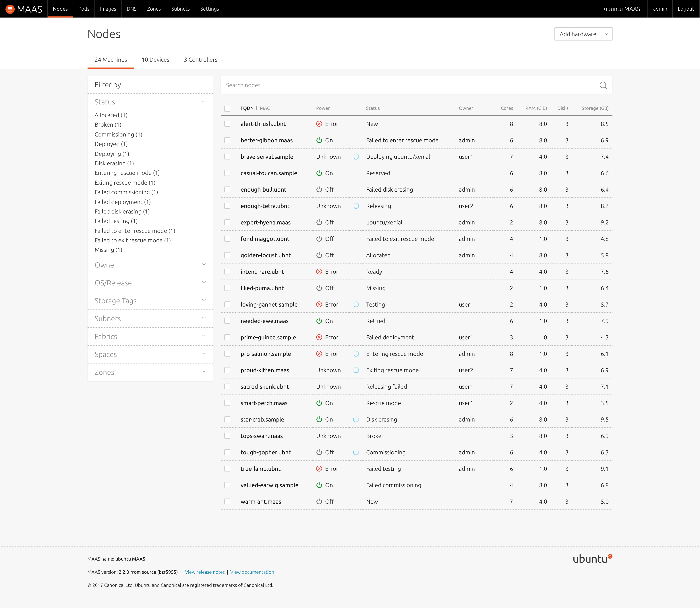Click power on icon for valued-earwig.sample
Screen dimensions: 700x608
(319, 485)
